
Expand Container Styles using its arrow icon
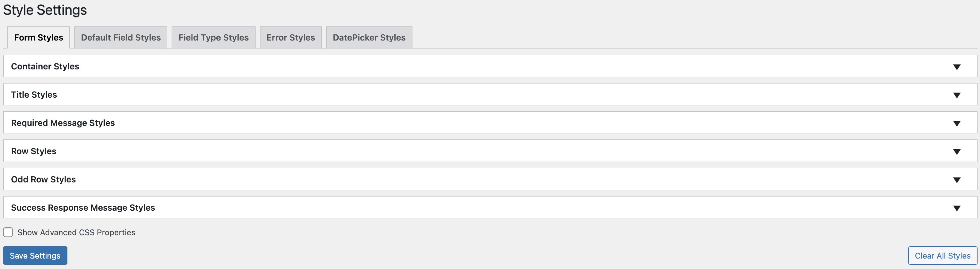tap(956, 67)
